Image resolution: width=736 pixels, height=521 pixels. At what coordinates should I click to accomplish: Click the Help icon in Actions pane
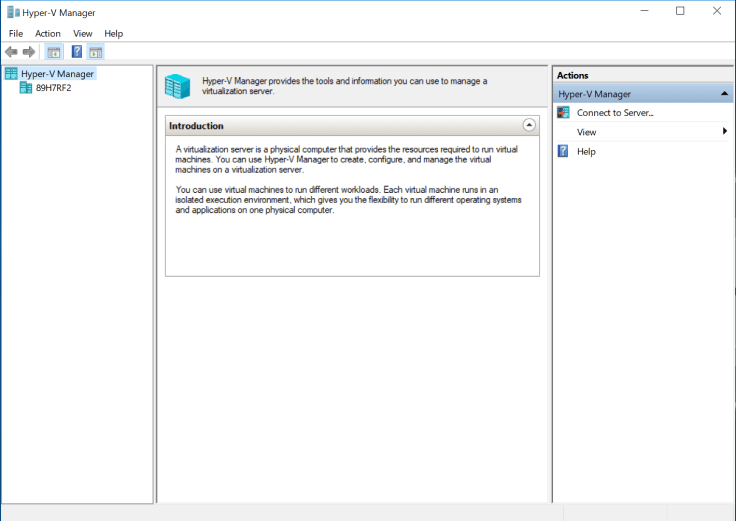pos(564,151)
